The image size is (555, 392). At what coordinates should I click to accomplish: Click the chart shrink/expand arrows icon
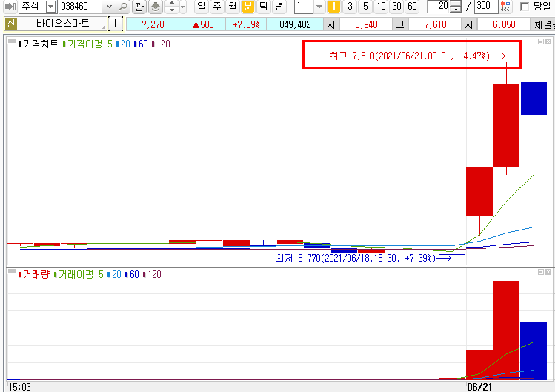pyautogui.click(x=505, y=7)
